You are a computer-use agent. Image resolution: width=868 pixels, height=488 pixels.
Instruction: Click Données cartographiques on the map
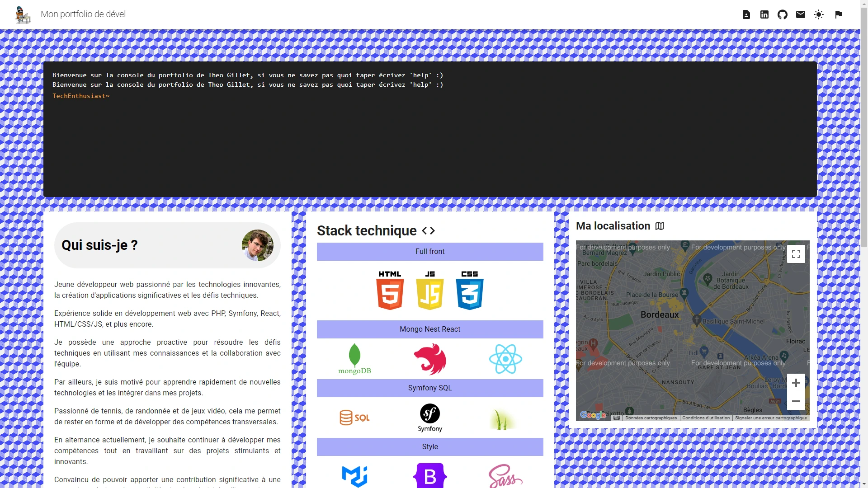click(651, 418)
